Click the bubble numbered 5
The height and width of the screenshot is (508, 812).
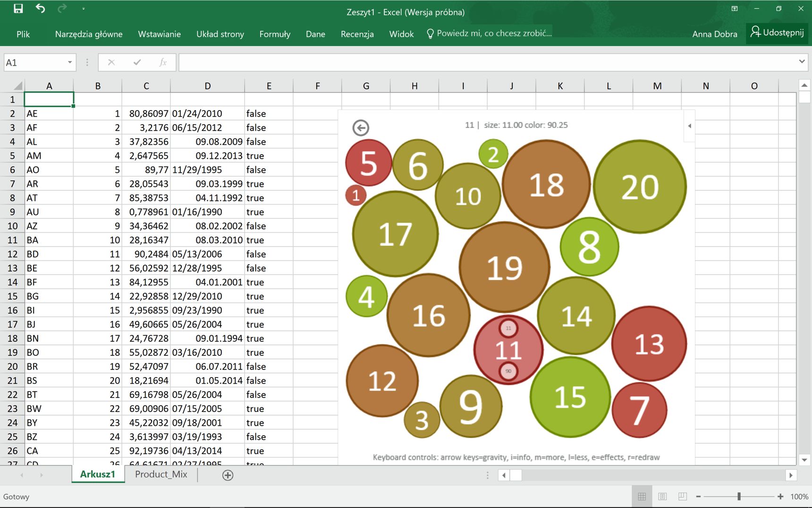(369, 163)
